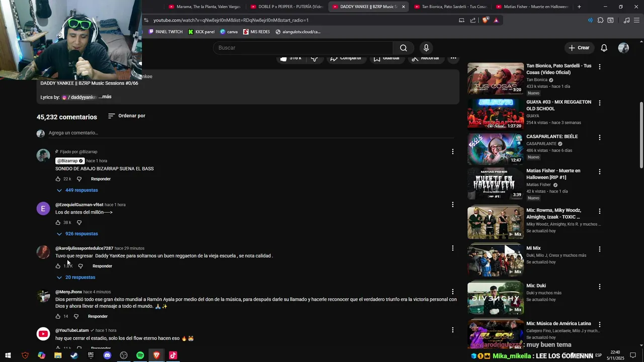Reply to MenyJhonx's comment
Image resolution: width=644 pixels, height=362 pixels.
[98, 316]
